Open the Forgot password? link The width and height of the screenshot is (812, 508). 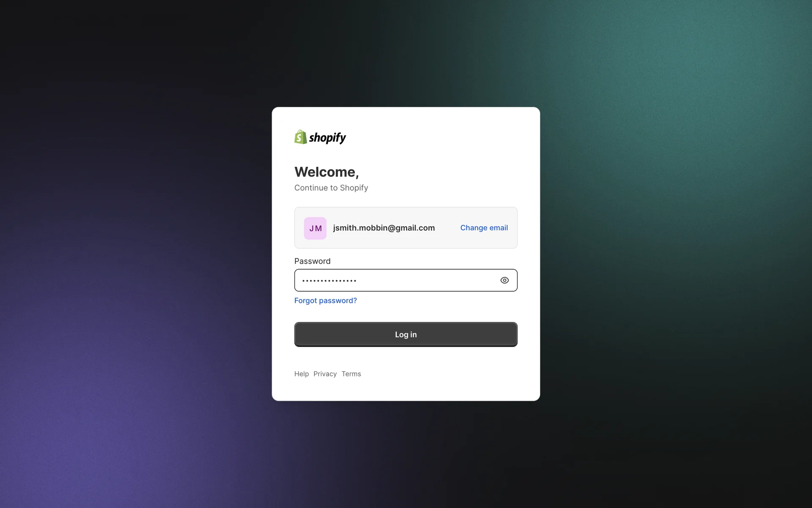click(x=325, y=301)
